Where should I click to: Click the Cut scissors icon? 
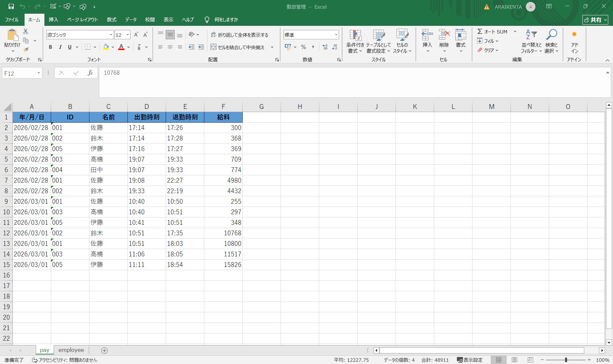26,31
